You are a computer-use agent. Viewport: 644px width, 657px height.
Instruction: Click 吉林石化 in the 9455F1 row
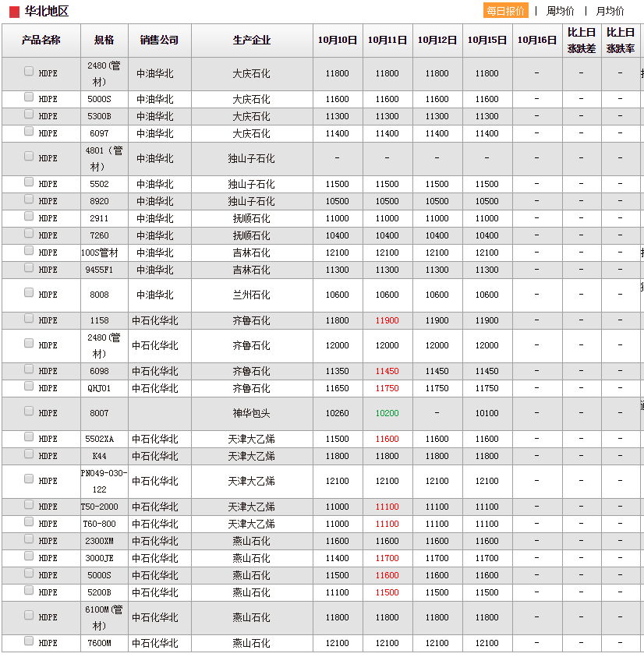tap(252, 270)
